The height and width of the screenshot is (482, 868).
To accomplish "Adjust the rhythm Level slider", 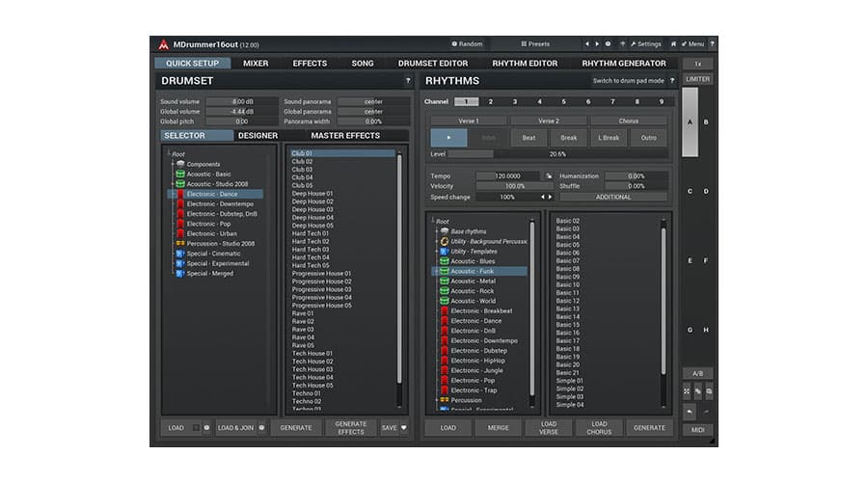I will click(x=557, y=154).
